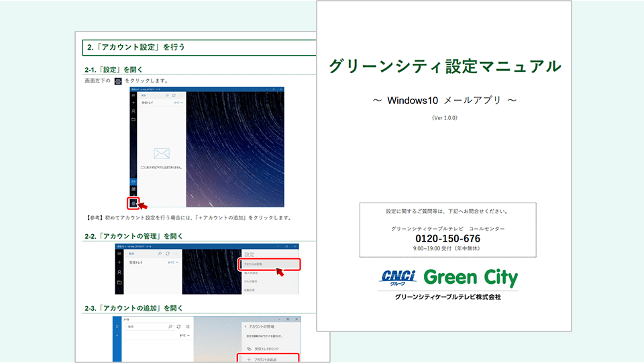Expand the すべて filter dropdown in the first screenshot
The width and height of the screenshot is (644, 363).
click(177, 104)
